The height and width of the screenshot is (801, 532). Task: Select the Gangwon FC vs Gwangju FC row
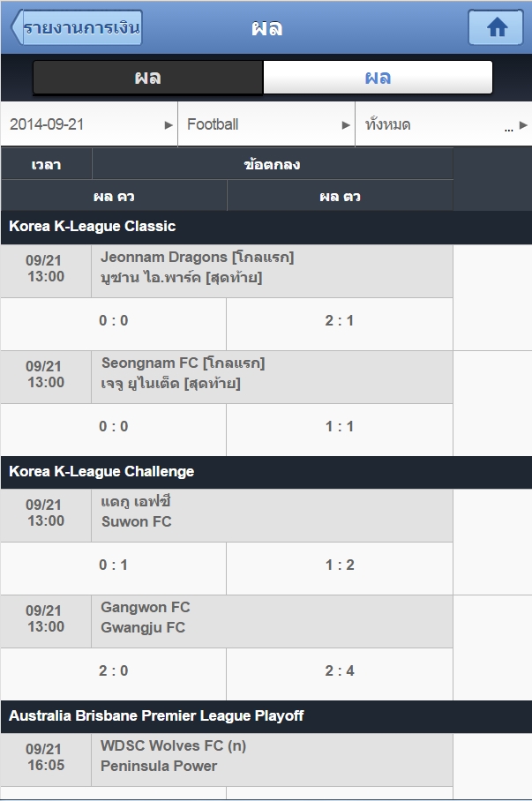(227, 621)
